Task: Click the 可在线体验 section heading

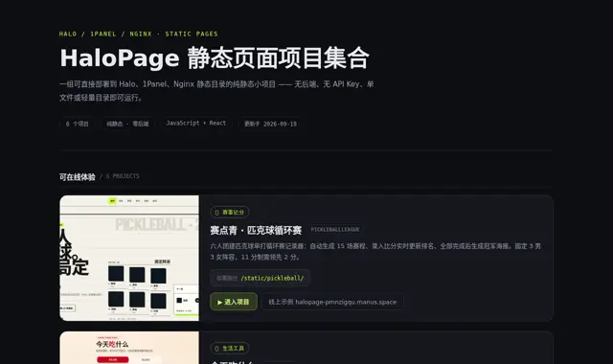Action: click(x=77, y=176)
